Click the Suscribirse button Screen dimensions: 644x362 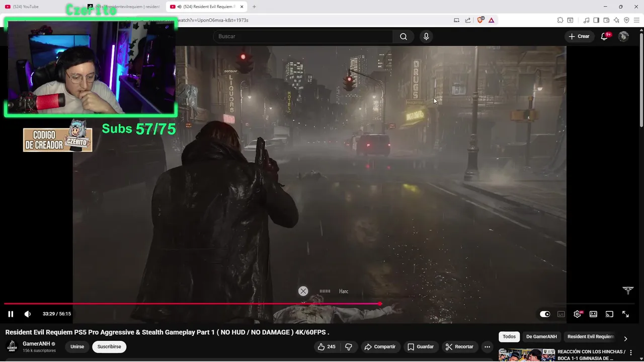tap(109, 346)
